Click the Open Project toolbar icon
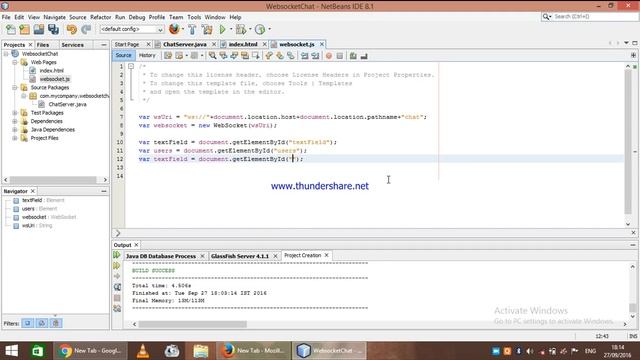This screenshot has height=360, width=640. tap(39, 29)
